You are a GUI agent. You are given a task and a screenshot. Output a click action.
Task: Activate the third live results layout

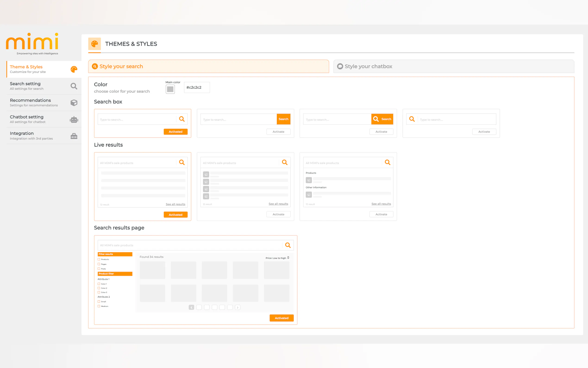pos(381,214)
